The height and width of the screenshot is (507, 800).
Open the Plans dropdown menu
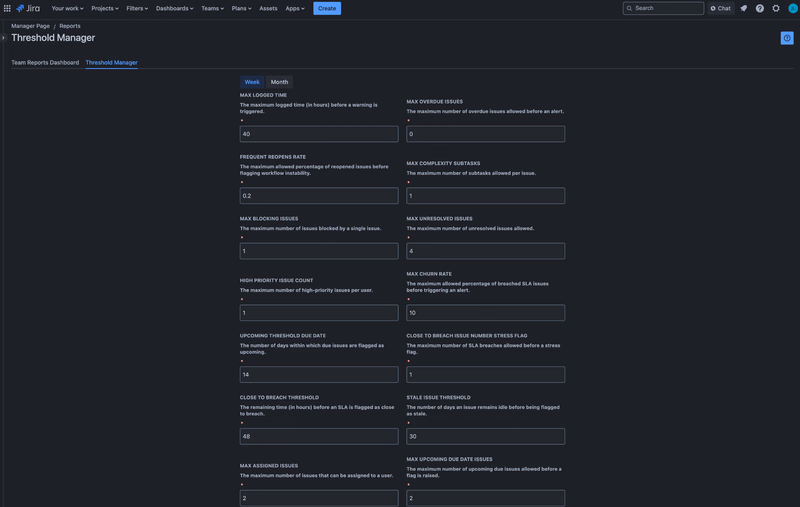click(241, 8)
